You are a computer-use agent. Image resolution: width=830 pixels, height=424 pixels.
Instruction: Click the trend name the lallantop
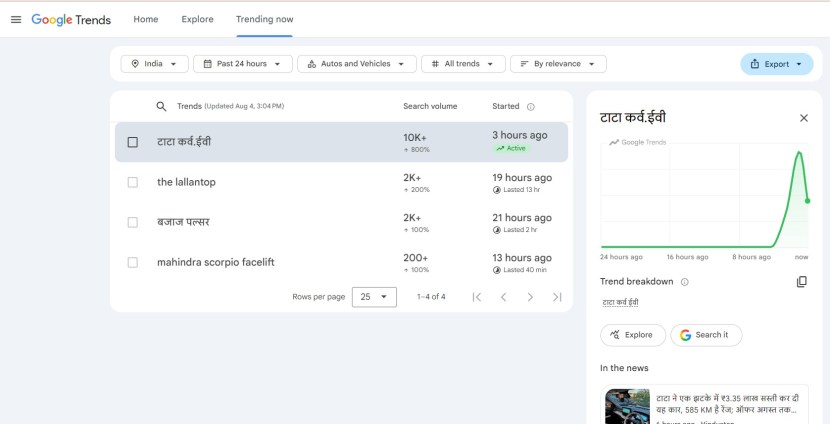tap(186, 182)
